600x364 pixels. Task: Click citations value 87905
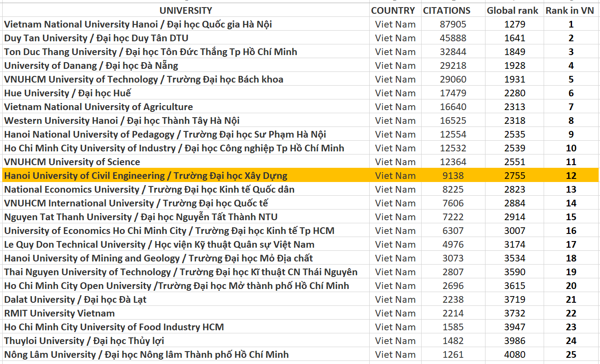click(x=453, y=24)
